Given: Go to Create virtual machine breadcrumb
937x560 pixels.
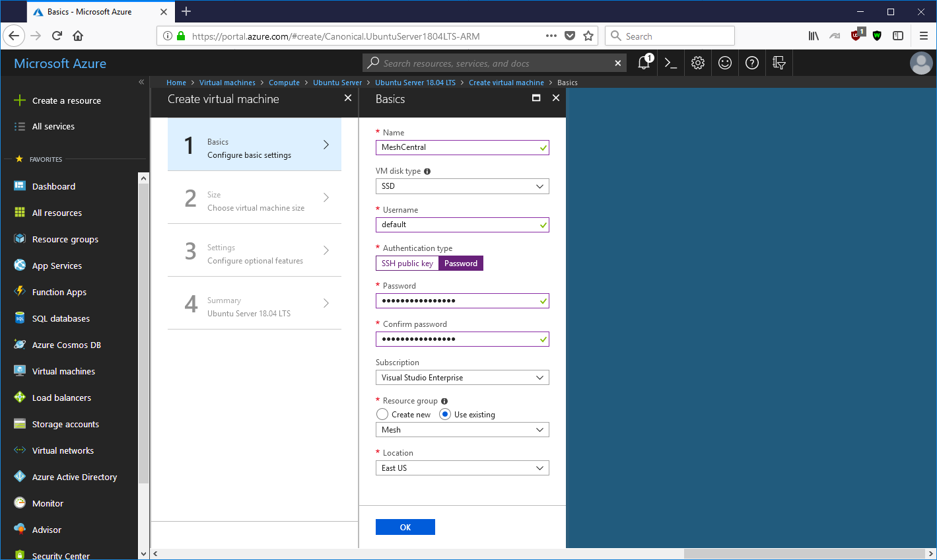Looking at the screenshot, I should [506, 83].
